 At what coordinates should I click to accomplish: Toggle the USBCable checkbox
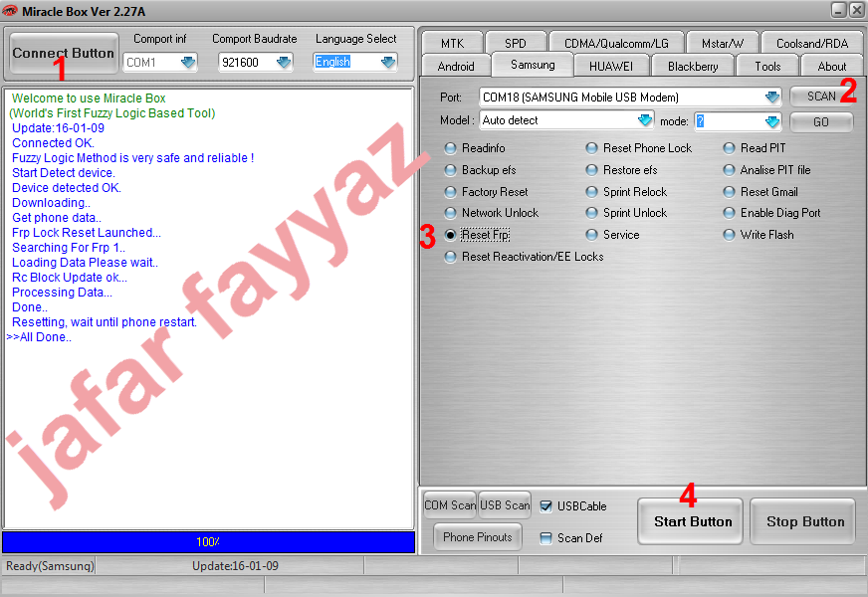pyautogui.click(x=545, y=506)
